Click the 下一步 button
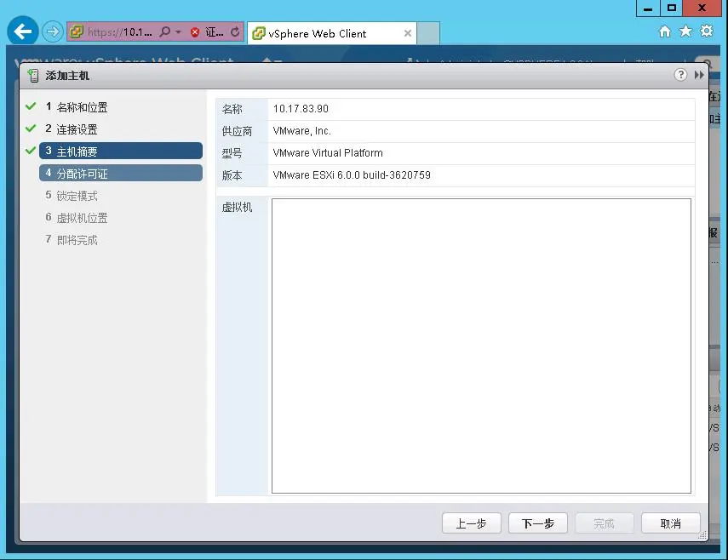728x560 pixels. coord(537,523)
